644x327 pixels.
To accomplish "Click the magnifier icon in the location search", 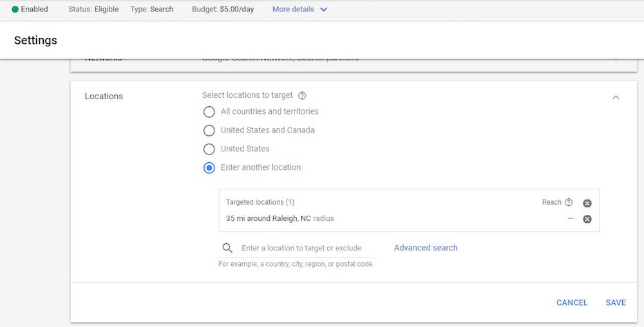I will pyautogui.click(x=227, y=248).
